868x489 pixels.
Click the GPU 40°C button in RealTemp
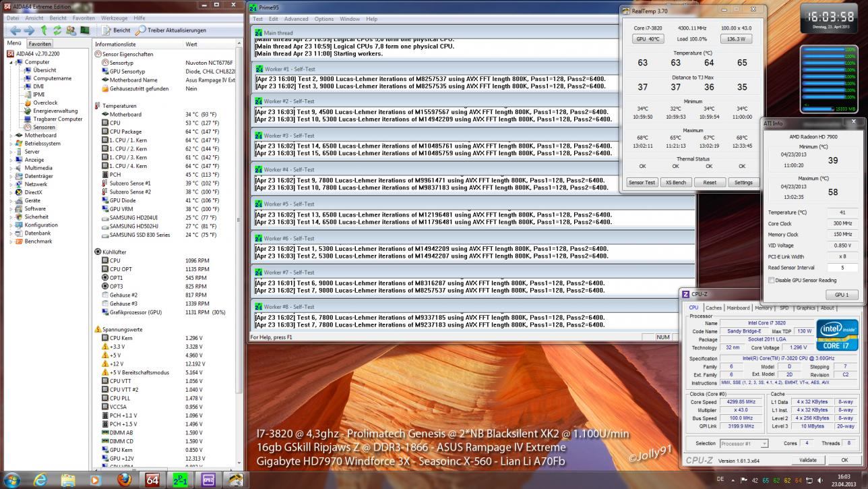point(648,39)
